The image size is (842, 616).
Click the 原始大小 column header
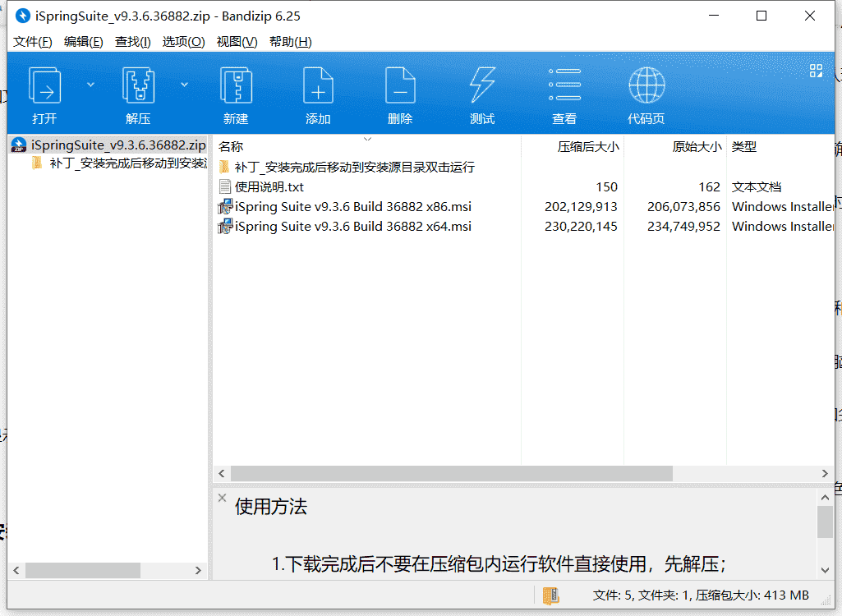(x=697, y=147)
